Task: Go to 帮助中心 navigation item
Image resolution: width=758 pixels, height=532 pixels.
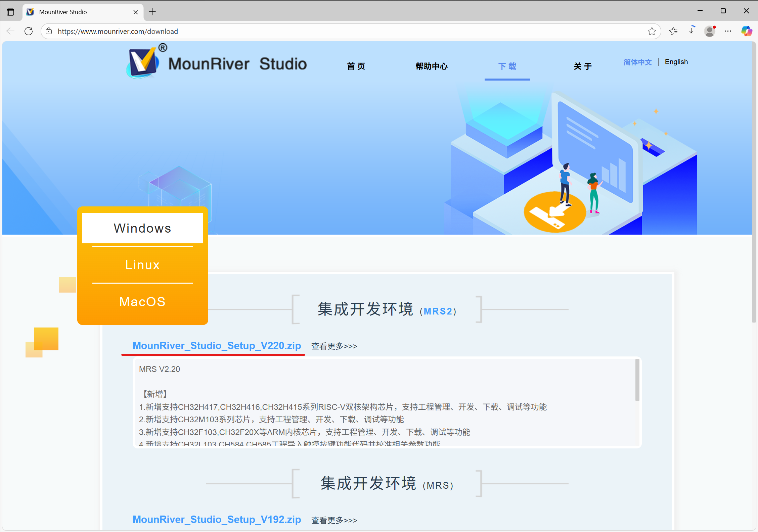Action: point(431,66)
